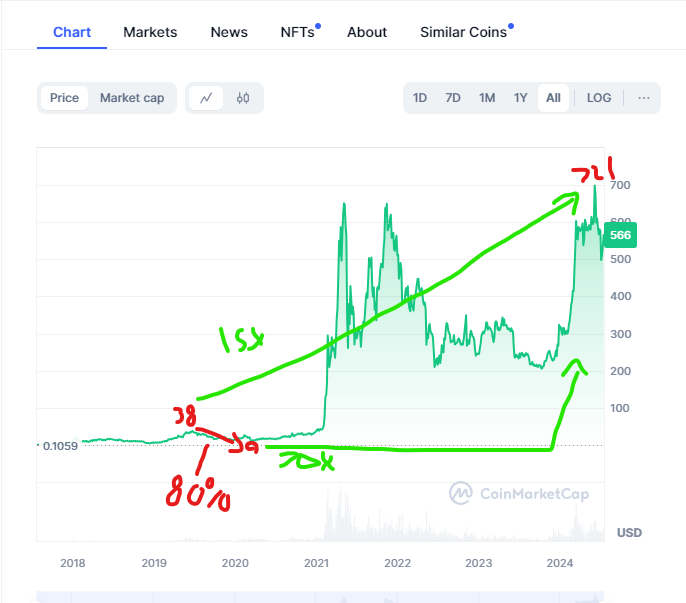Click the 566 current price label
686x603 pixels.
tap(620, 235)
